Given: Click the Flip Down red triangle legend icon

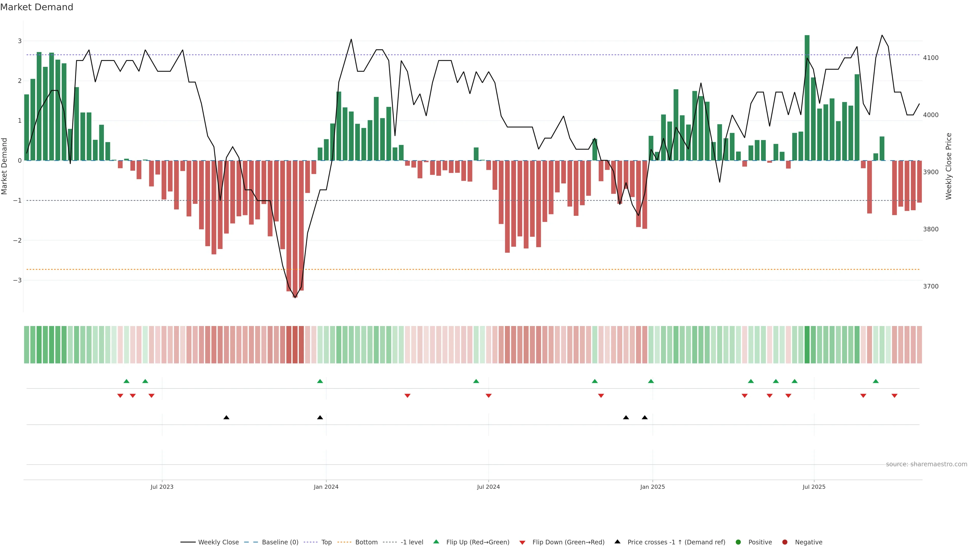Looking at the screenshot, I should tap(522, 542).
